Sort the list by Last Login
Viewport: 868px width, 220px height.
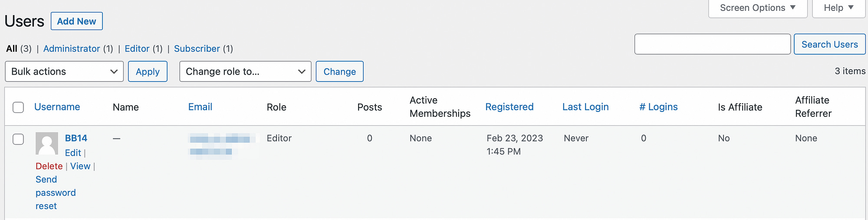pyautogui.click(x=585, y=107)
